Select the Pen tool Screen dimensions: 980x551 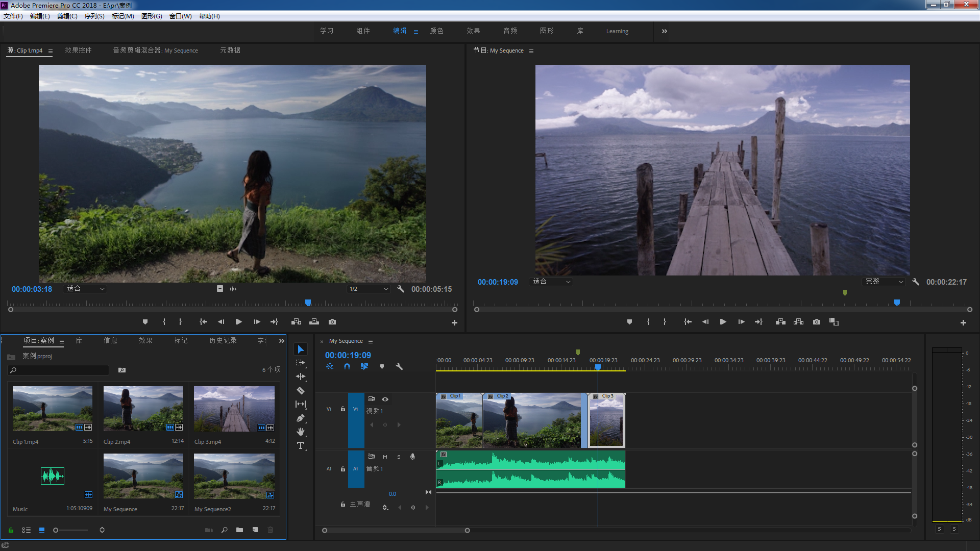(x=301, y=418)
